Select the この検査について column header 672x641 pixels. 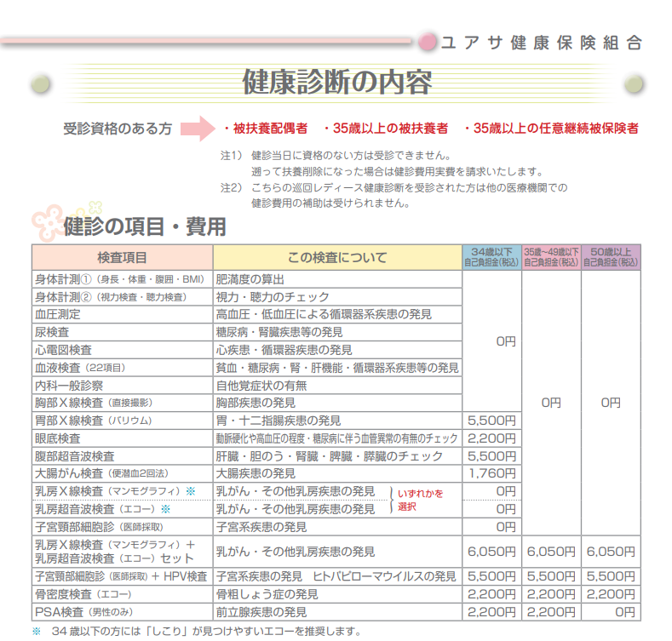click(336, 257)
